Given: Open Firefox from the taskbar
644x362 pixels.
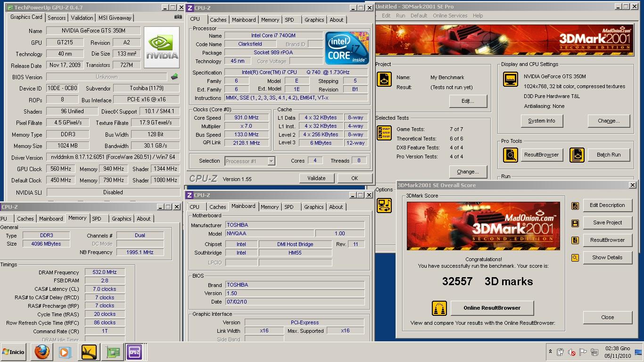Looking at the screenshot, I should pyautogui.click(x=42, y=352).
